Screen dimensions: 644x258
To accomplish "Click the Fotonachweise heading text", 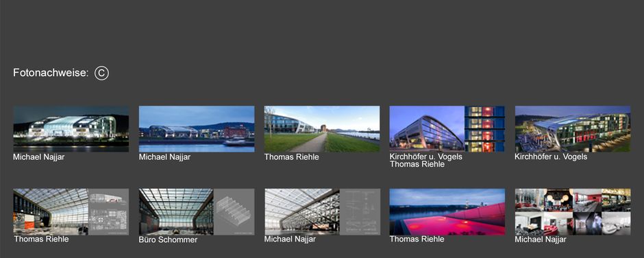I will [x=51, y=73].
